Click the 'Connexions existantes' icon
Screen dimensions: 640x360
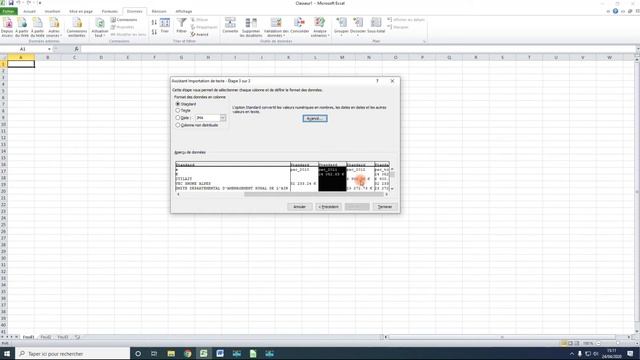77,27
